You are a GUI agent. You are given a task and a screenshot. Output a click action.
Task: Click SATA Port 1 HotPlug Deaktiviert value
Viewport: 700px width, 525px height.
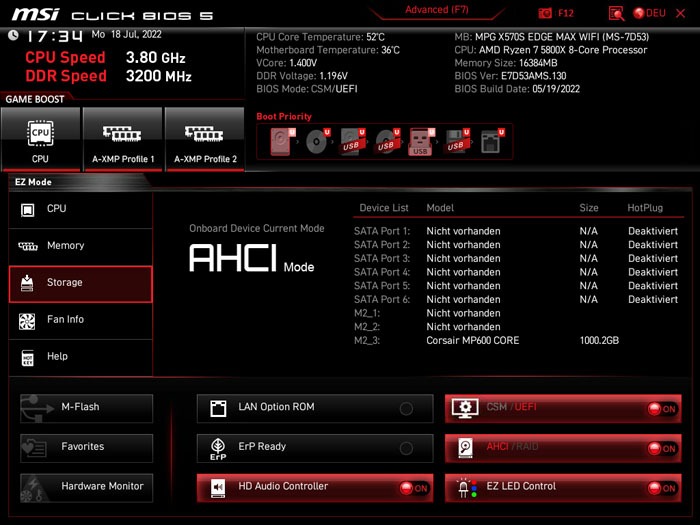pyautogui.click(x=653, y=231)
